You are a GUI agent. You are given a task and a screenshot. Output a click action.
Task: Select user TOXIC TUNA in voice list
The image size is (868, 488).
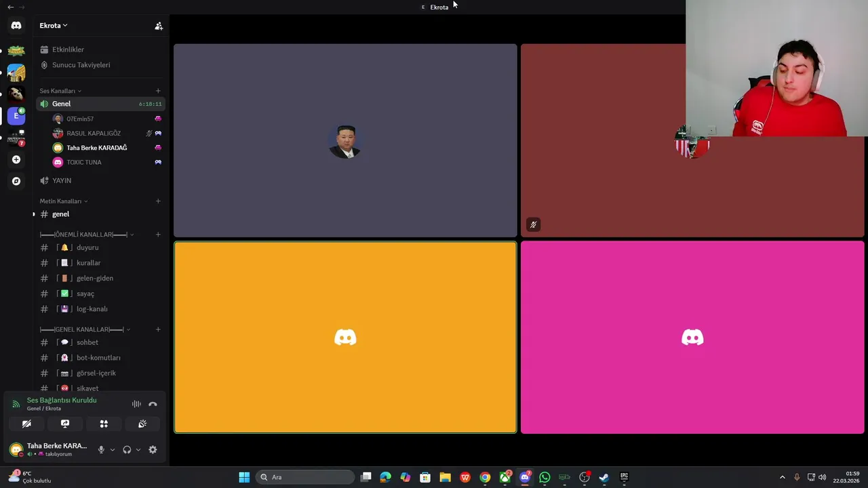(107, 162)
